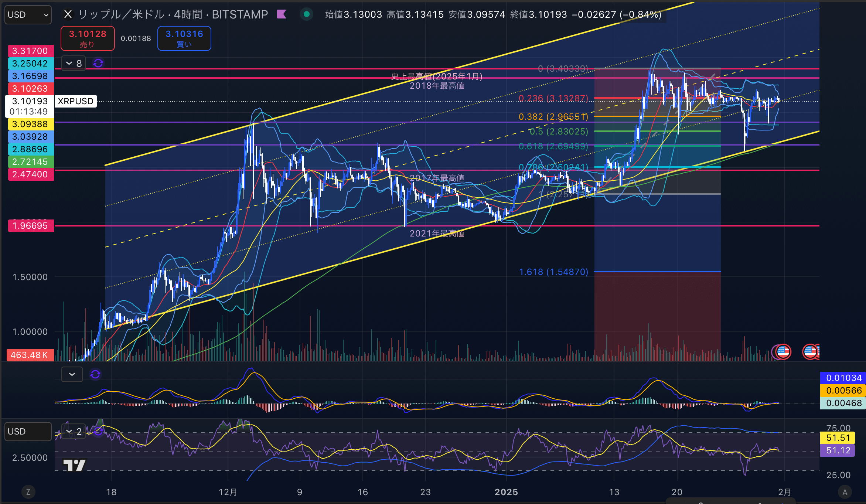Viewport: 866px width, 504px height.
Task: Click the right US flag economic event icon
Action: [x=810, y=352]
